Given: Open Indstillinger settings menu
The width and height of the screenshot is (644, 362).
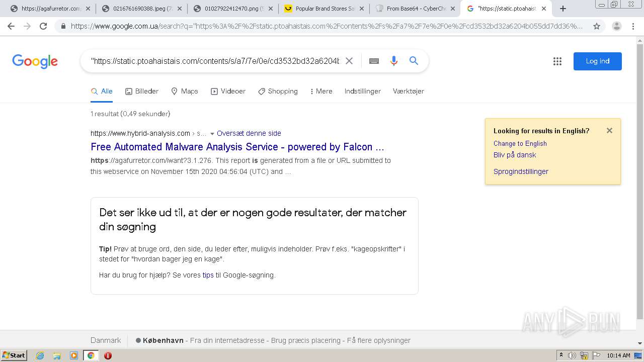Looking at the screenshot, I should [x=363, y=91].
